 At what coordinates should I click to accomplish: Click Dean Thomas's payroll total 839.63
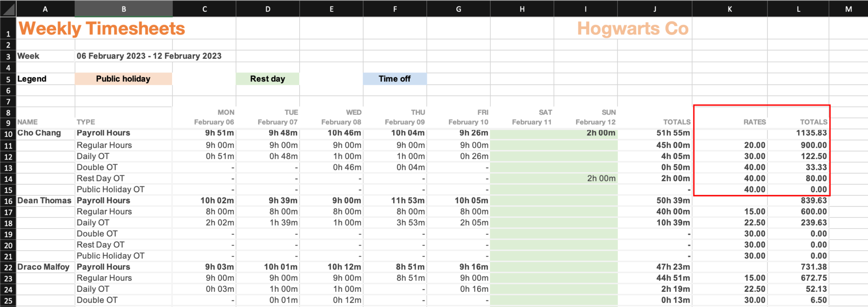point(813,201)
